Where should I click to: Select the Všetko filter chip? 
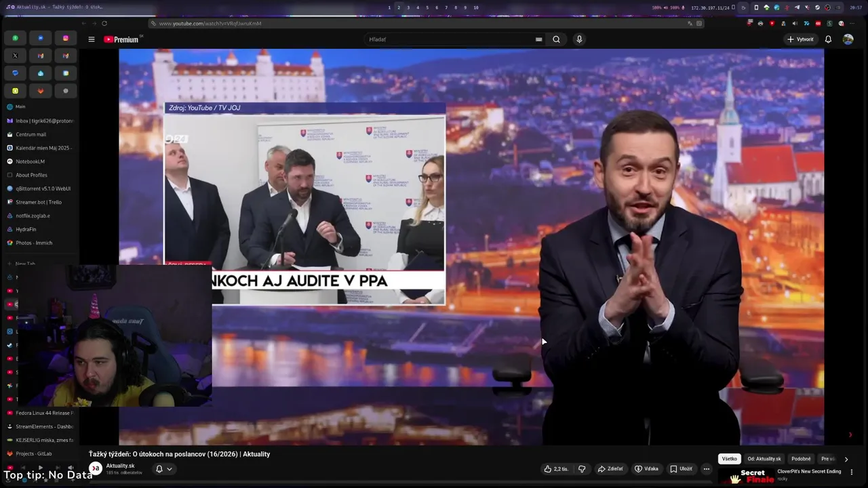(x=729, y=459)
